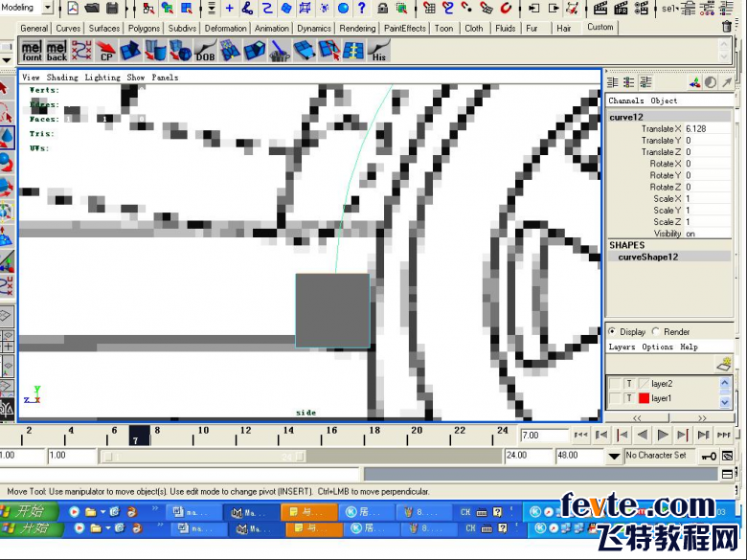Image resolution: width=747 pixels, height=560 pixels.
Task: Open the Curves shelf tab
Action: 68,29
